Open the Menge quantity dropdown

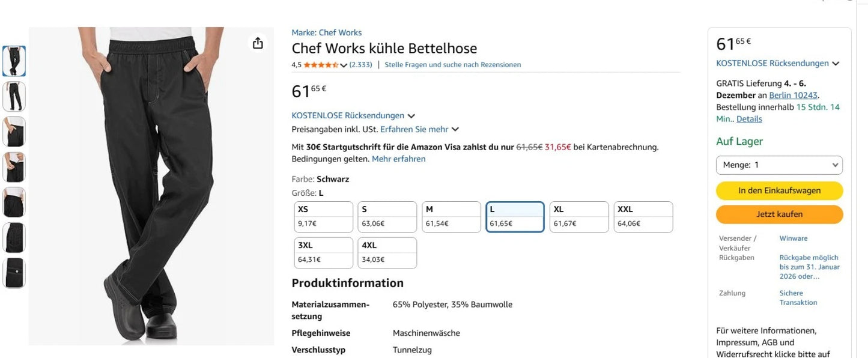coord(779,165)
